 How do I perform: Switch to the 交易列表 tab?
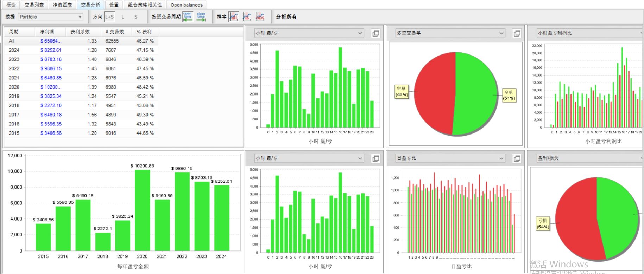[x=34, y=5]
